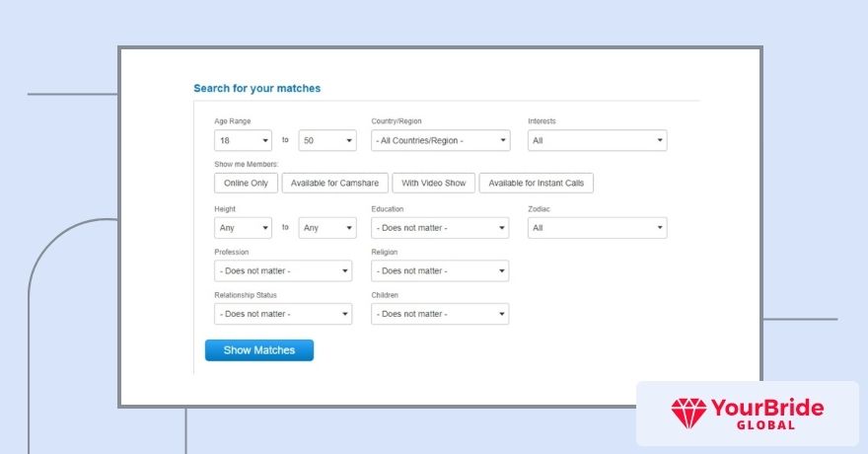The width and height of the screenshot is (868, 454).
Task: Expand the Relationship Status dropdown
Action: pyautogui.click(x=283, y=314)
